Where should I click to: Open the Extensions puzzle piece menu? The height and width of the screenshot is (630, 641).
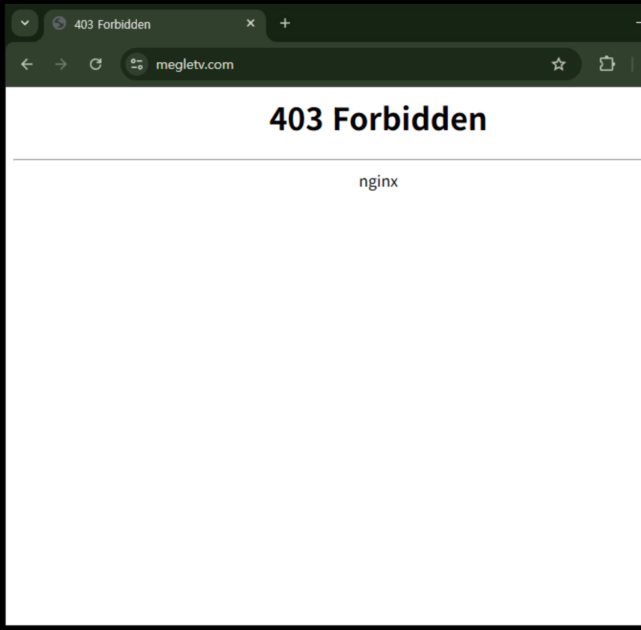(x=607, y=64)
